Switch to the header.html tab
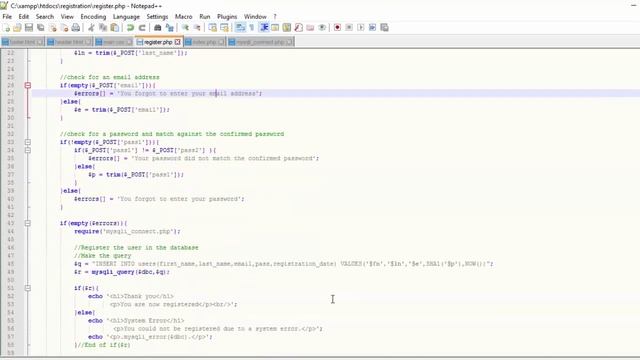This screenshot has height=360, width=640. click(x=69, y=42)
